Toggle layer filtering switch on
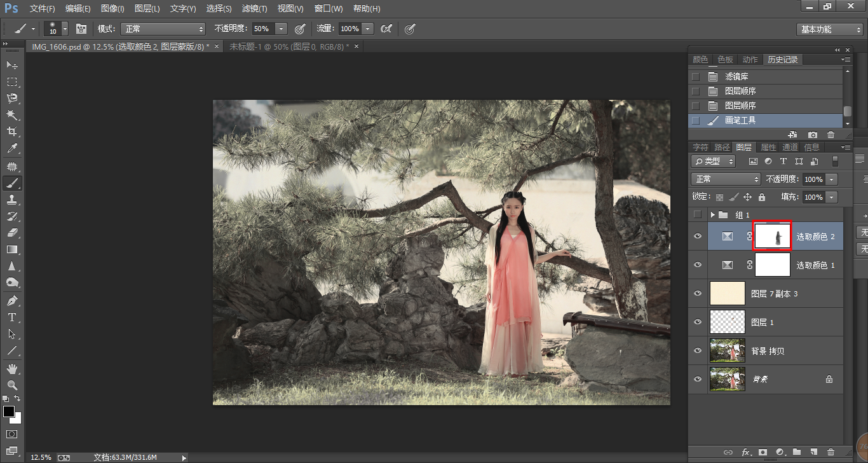The width and height of the screenshot is (868, 463). tap(835, 162)
